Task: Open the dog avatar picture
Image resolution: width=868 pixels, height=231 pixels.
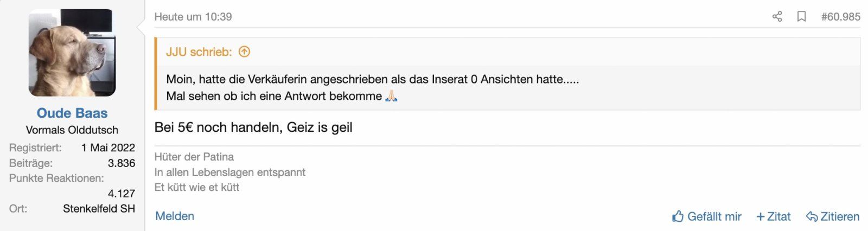Action: pyautogui.click(x=72, y=53)
